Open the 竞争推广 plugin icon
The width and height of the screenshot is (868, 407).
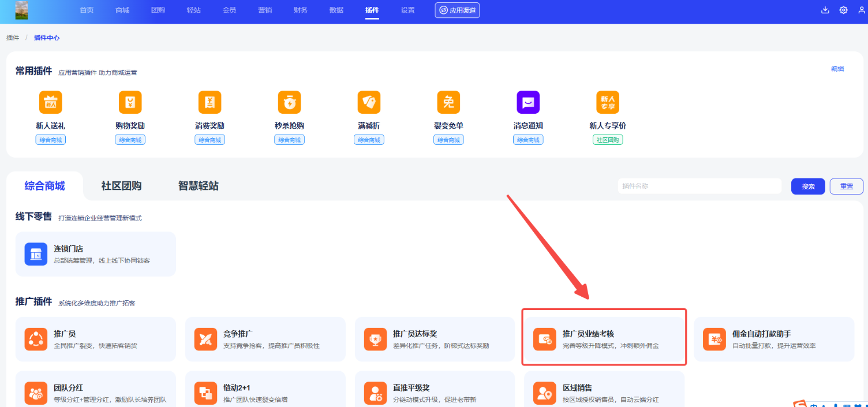pyautogui.click(x=205, y=339)
